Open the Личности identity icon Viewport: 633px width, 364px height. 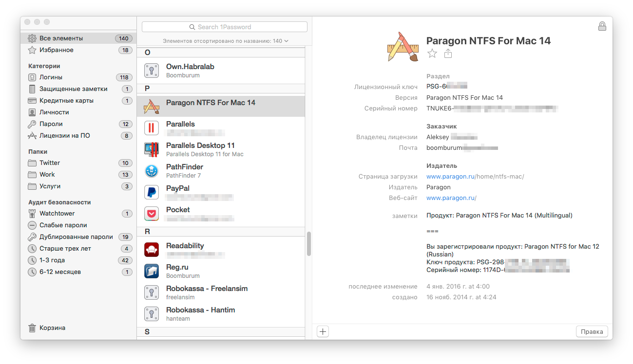pos(32,112)
